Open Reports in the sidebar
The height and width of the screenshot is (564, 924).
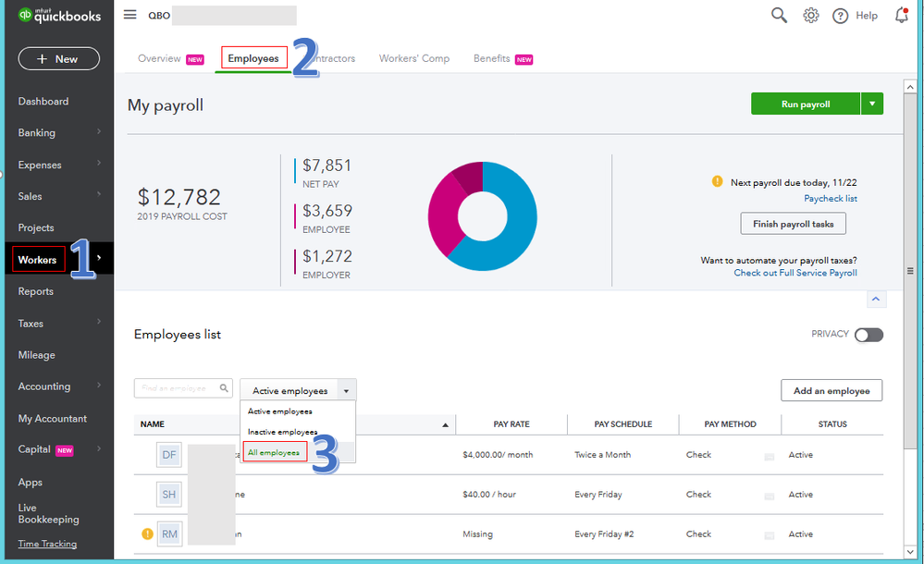35,291
